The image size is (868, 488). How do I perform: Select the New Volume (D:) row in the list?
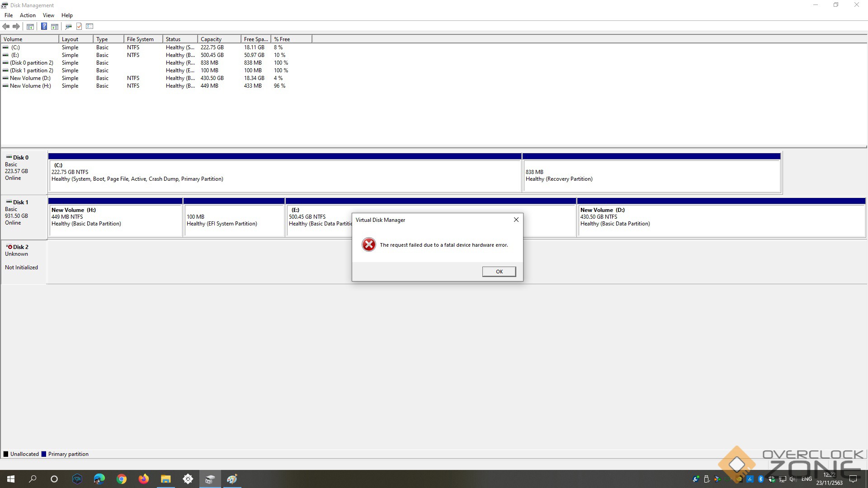tap(30, 78)
